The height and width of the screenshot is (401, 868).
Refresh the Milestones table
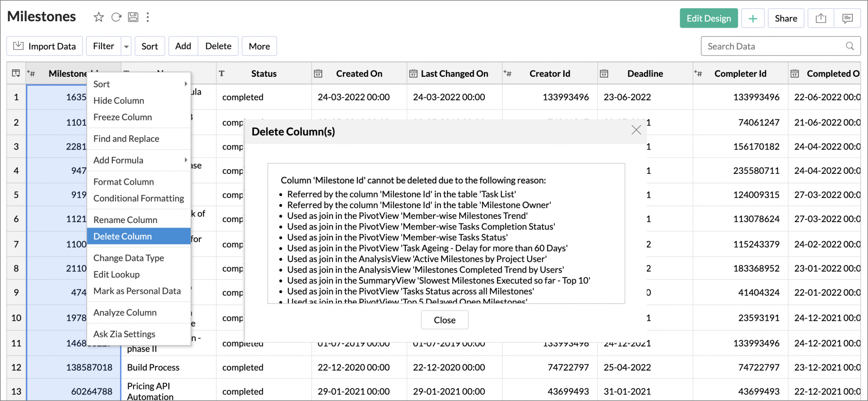coord(116,17)
